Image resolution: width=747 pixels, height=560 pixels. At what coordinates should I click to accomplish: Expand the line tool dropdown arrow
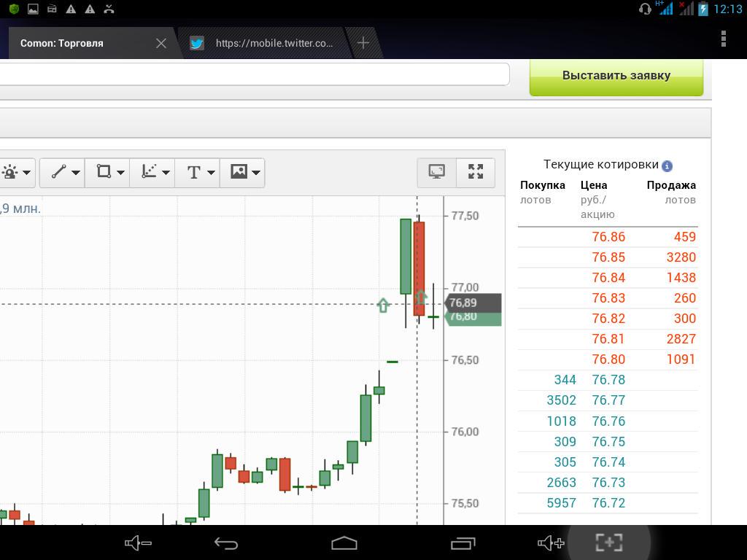coord(76,172)
